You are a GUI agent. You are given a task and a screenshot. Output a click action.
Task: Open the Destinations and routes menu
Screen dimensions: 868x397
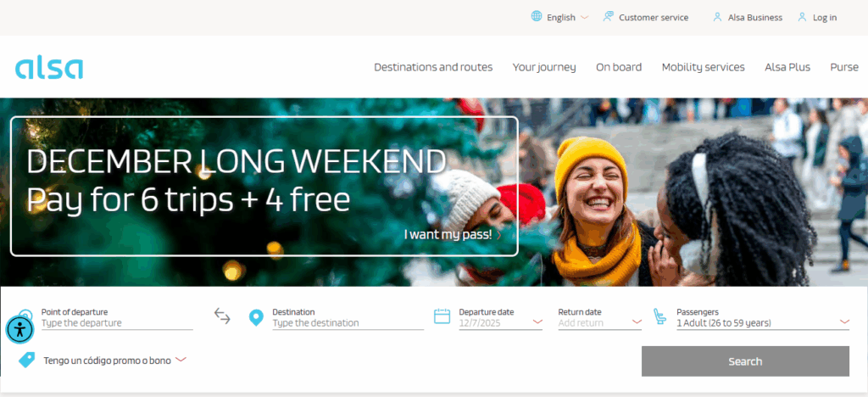(x=433, y=67)
